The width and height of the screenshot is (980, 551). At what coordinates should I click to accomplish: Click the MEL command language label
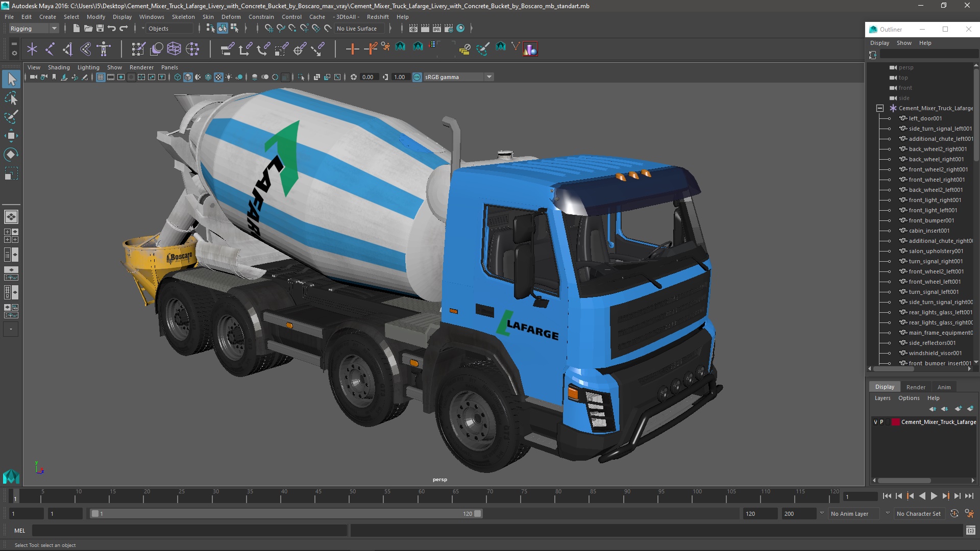[19, 531]
